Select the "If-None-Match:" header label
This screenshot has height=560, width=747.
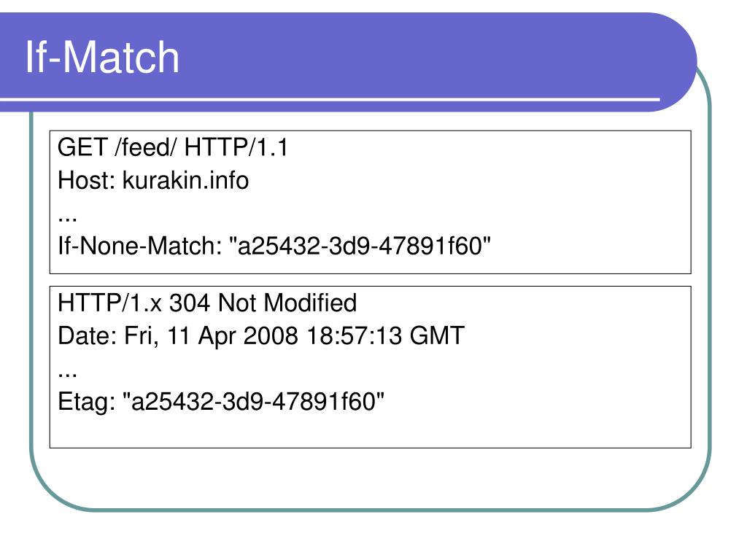(140, 246)
